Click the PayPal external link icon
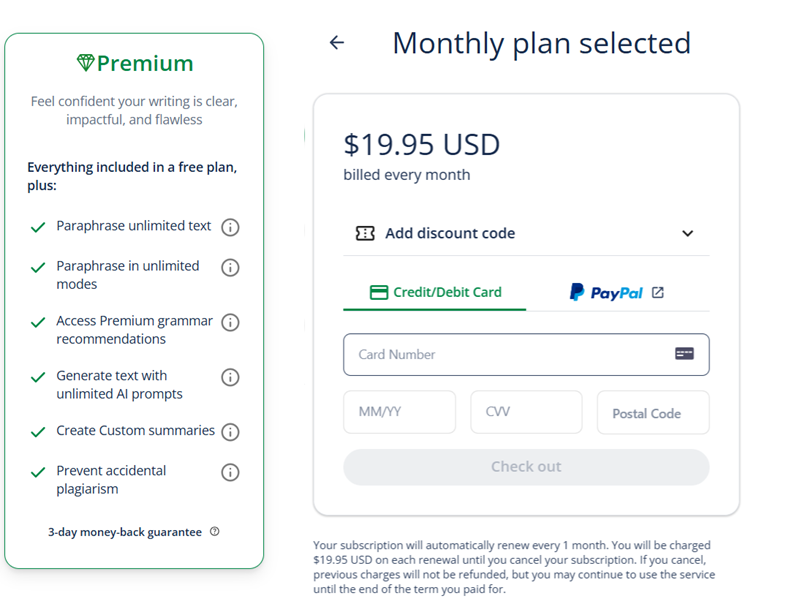 point(657,293)
